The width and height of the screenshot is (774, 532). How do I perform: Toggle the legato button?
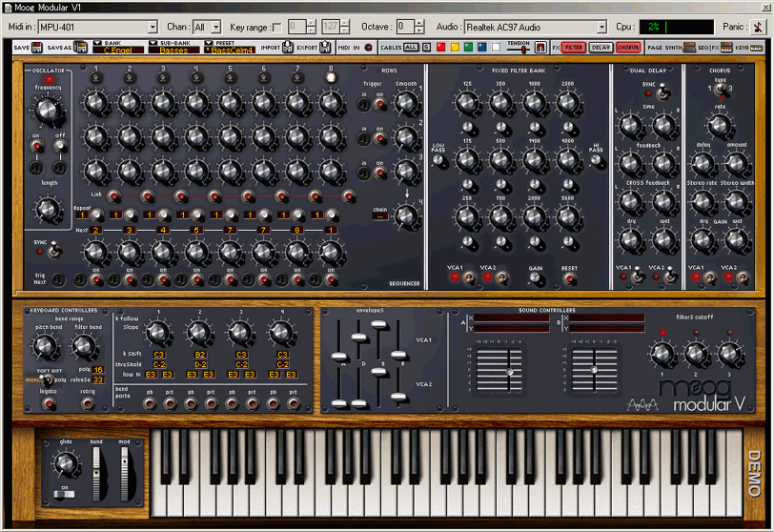(x=49, y=403)
